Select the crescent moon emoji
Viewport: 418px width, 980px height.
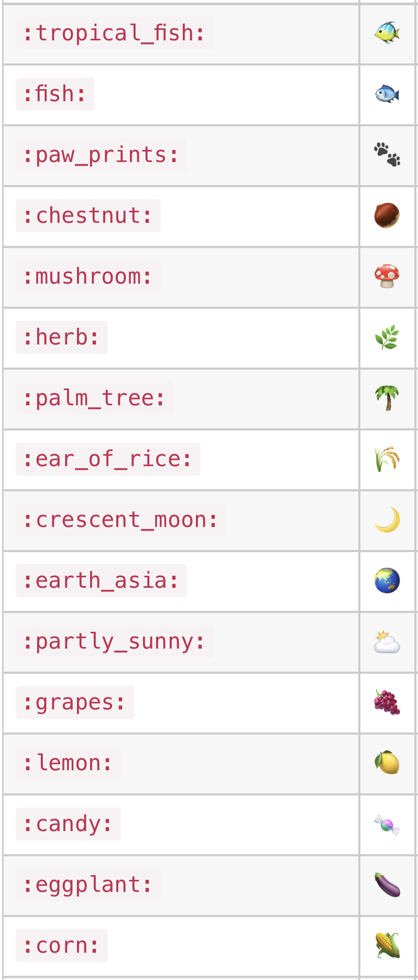[387, 520]
